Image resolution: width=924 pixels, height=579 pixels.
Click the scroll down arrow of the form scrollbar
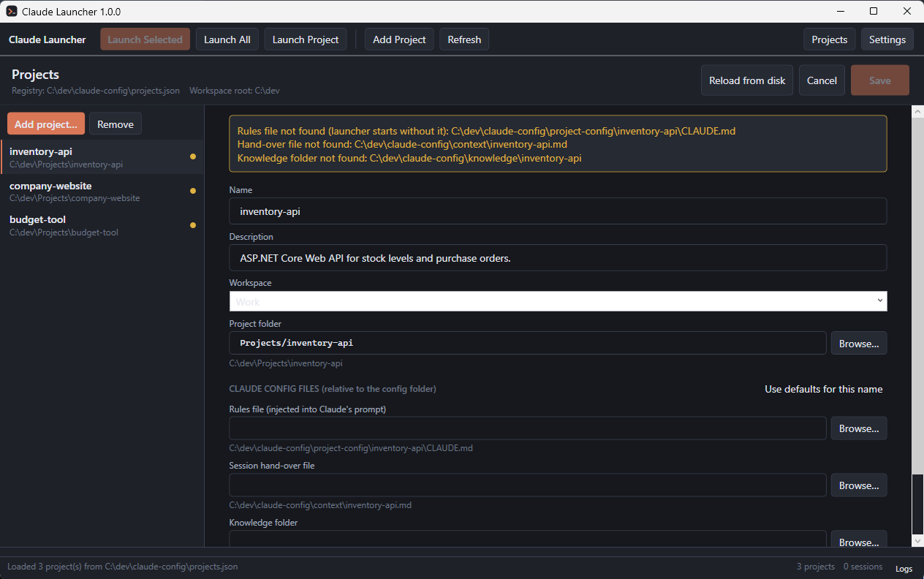click(x=918, y=540)
